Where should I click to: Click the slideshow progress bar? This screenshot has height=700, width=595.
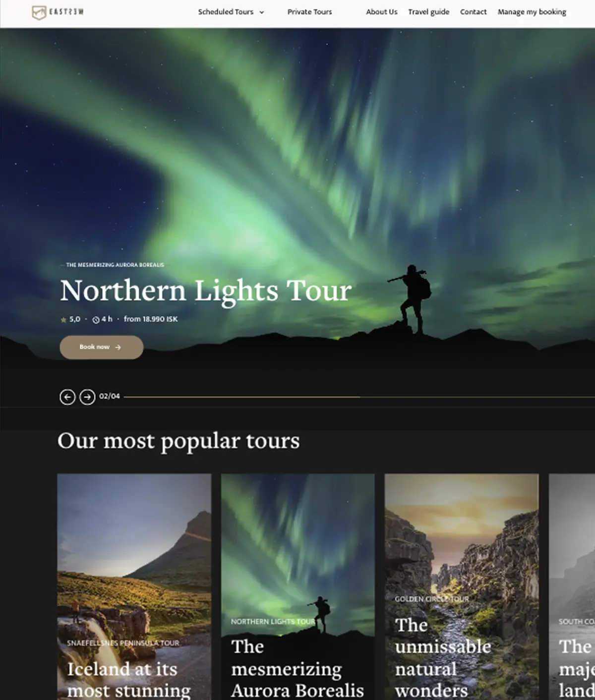359,397
